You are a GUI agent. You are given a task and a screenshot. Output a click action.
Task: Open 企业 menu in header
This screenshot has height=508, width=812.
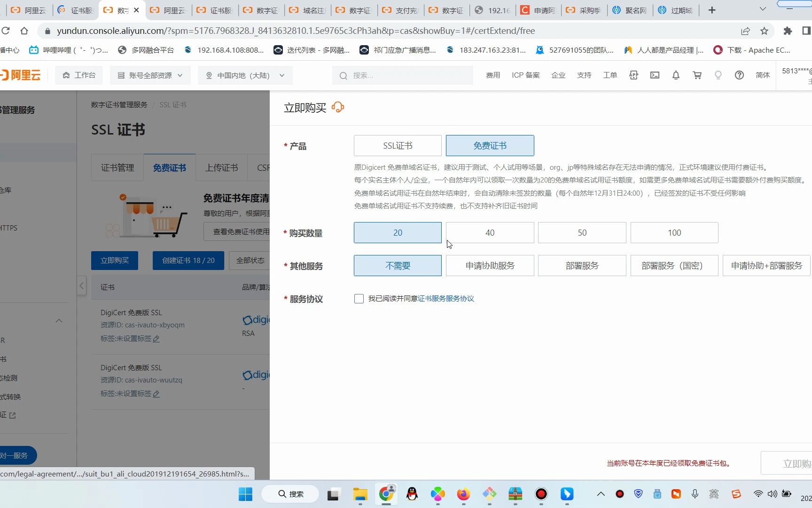[x=558, y=75]
